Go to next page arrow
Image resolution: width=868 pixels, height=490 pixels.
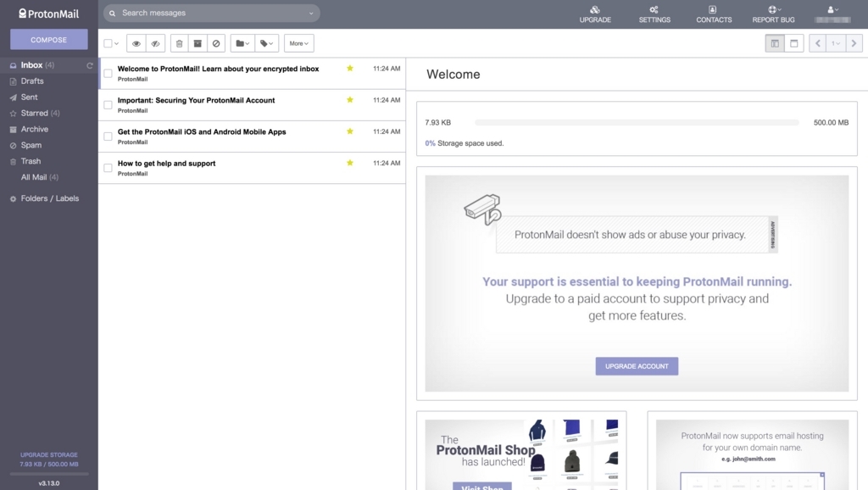[x=854, y=43]
